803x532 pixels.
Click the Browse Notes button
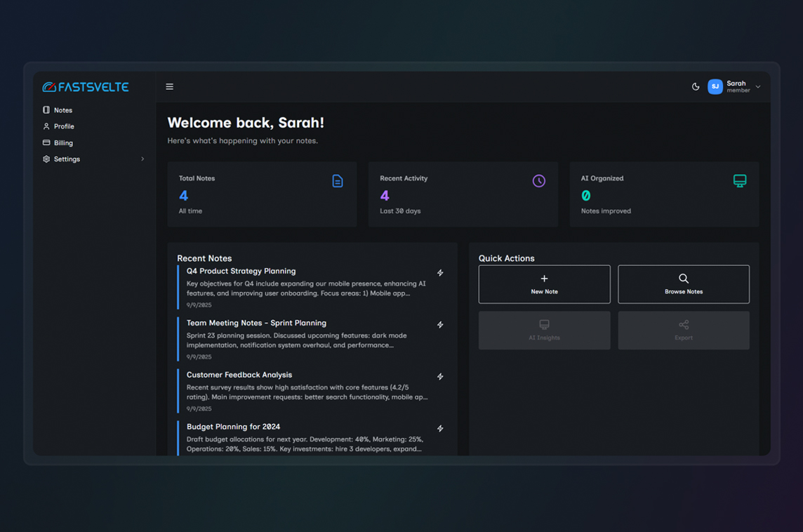click(684, 284)
